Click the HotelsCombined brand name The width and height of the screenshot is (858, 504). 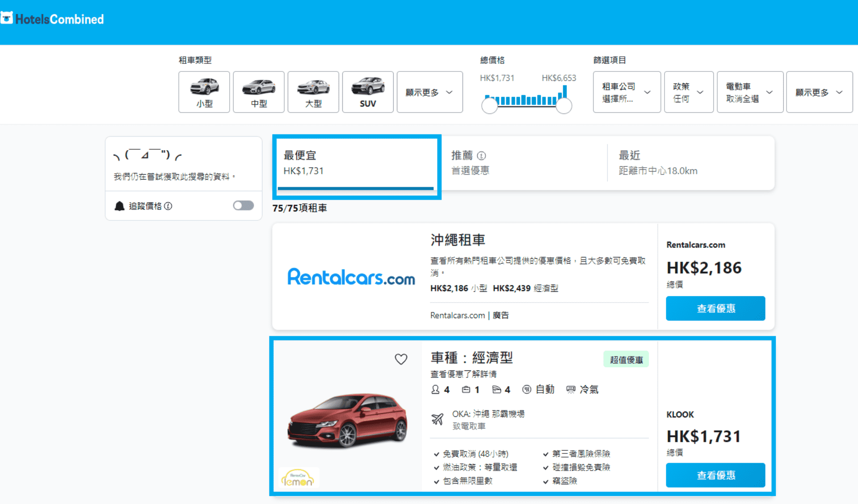point(59,19)
